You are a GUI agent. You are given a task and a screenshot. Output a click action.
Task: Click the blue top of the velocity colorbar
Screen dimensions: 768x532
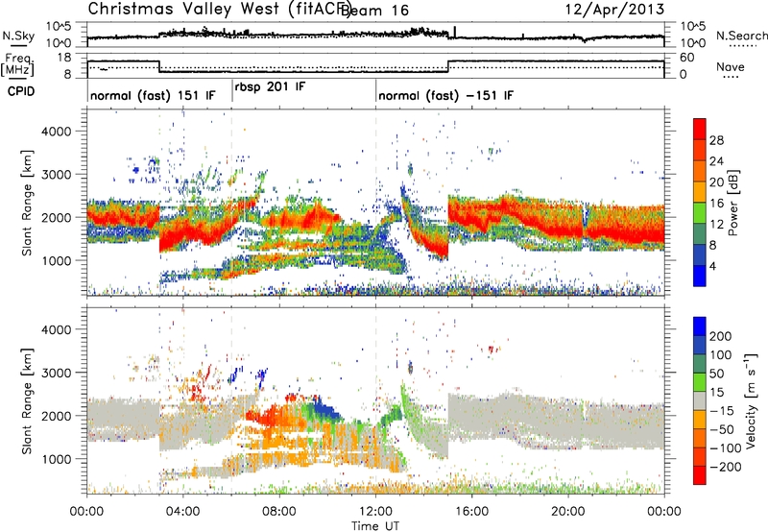(700, 326)
